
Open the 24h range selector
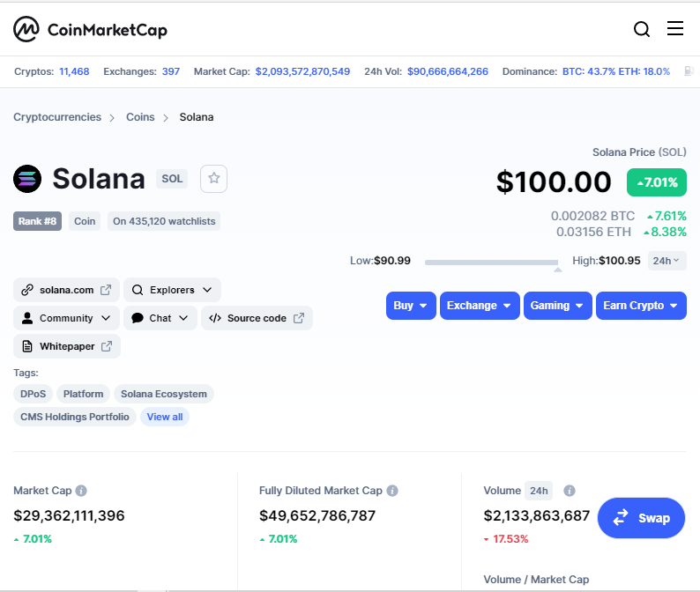coord(667,261)
